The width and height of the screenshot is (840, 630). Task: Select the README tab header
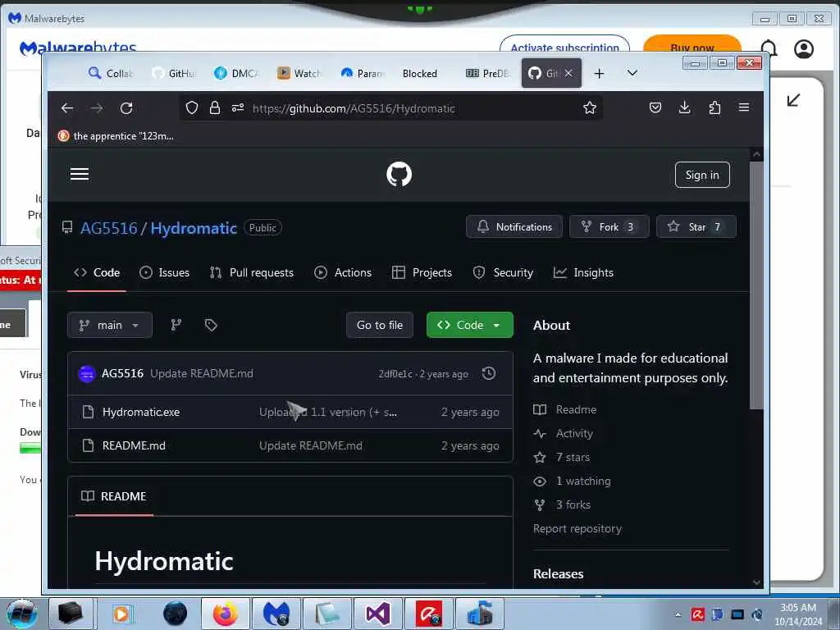[113, 496]
